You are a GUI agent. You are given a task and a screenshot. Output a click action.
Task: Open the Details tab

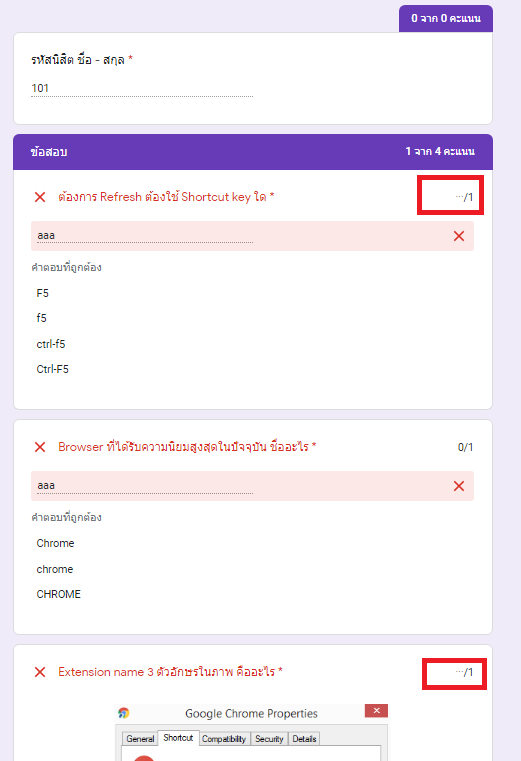[304, 739]
